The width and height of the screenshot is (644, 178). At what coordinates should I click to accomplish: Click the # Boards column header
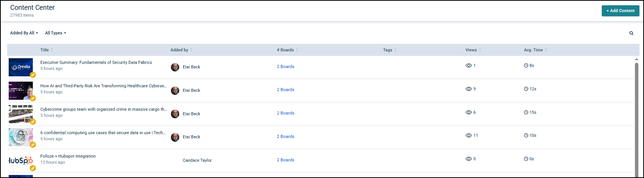(285, 50)
